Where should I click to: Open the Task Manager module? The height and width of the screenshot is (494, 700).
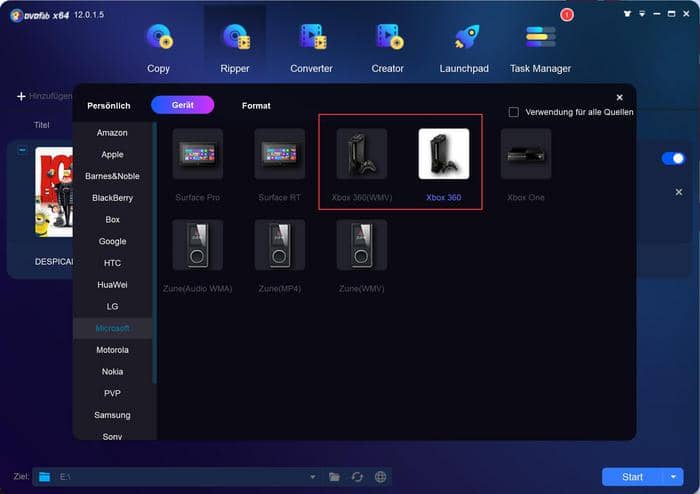click(541, 48)
